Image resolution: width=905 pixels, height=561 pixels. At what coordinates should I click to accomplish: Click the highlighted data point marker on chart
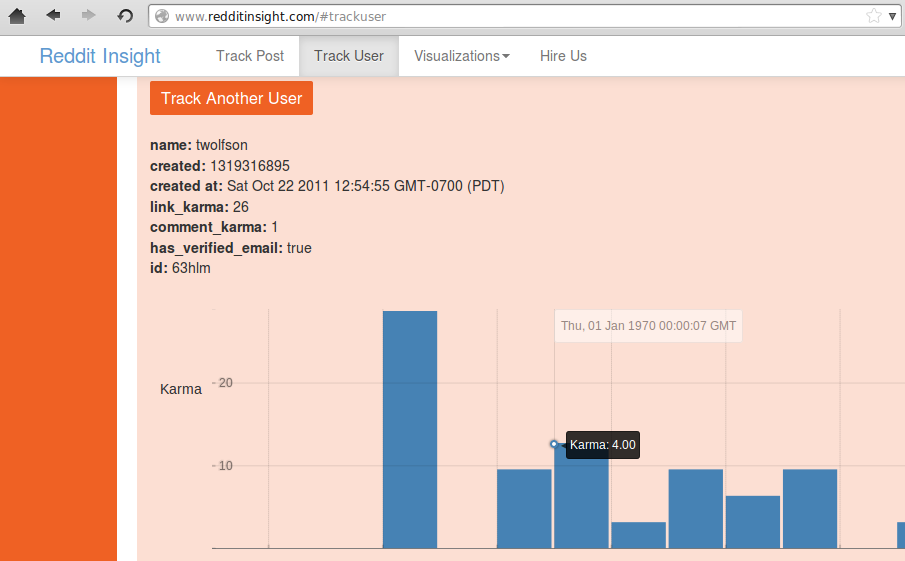(x=554, y=444)
